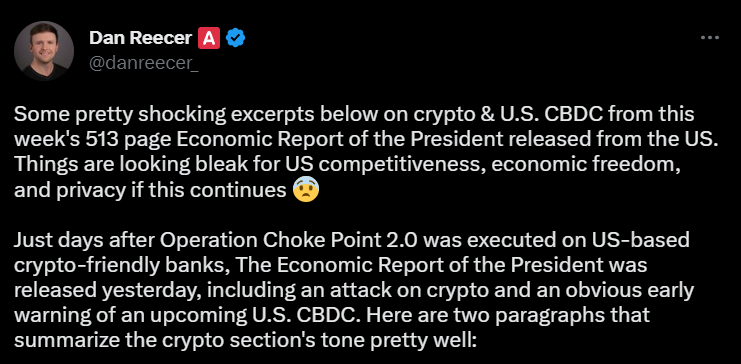Open the three-dot More options menu
Image resolution: width=741 pixels, height=364 pixels.
pyautogui.click(x=709, y=37)
